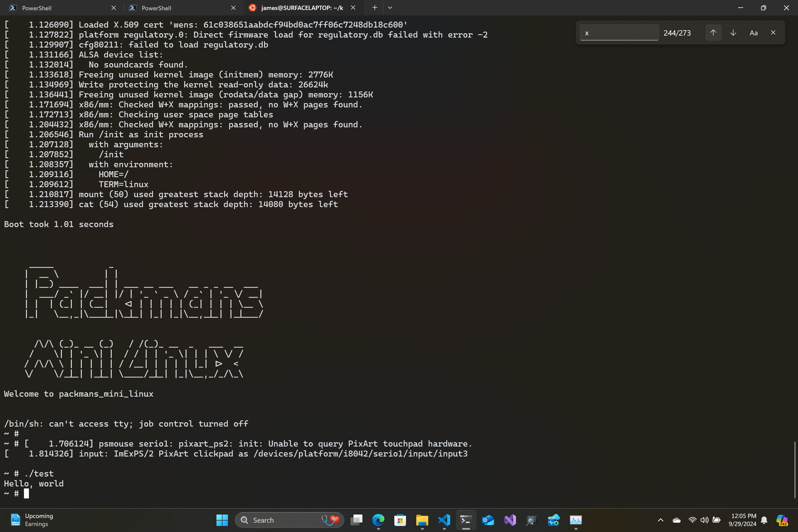Open the Windows Start menu
This screenshot has height=532, width=798.
tap(222, 520)
